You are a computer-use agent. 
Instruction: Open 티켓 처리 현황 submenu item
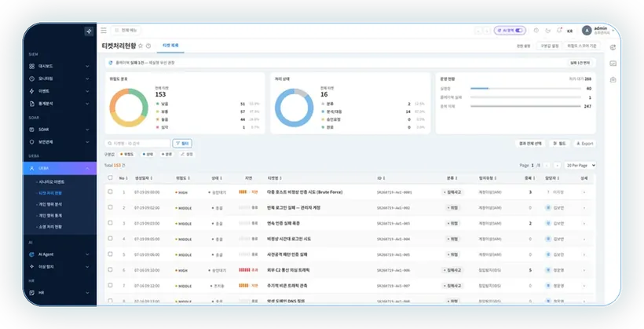pyautogui.click(x=50, y=193)
